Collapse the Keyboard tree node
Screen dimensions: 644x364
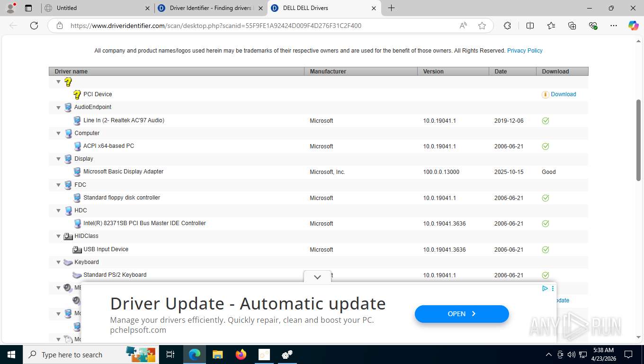click(59, 262)
